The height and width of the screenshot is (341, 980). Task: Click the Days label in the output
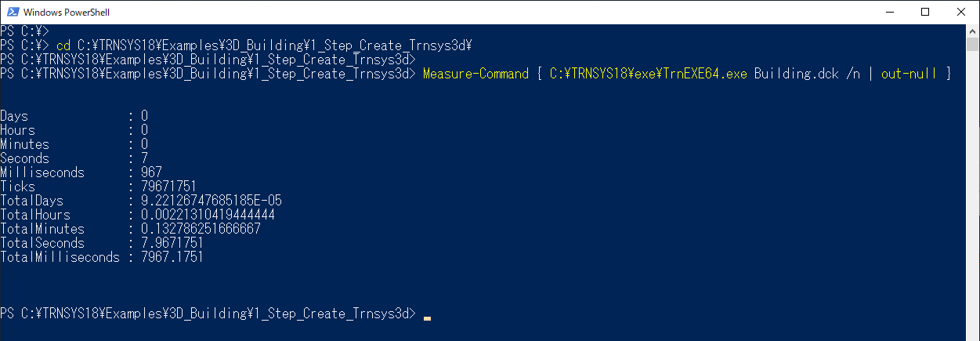[14, 116]
